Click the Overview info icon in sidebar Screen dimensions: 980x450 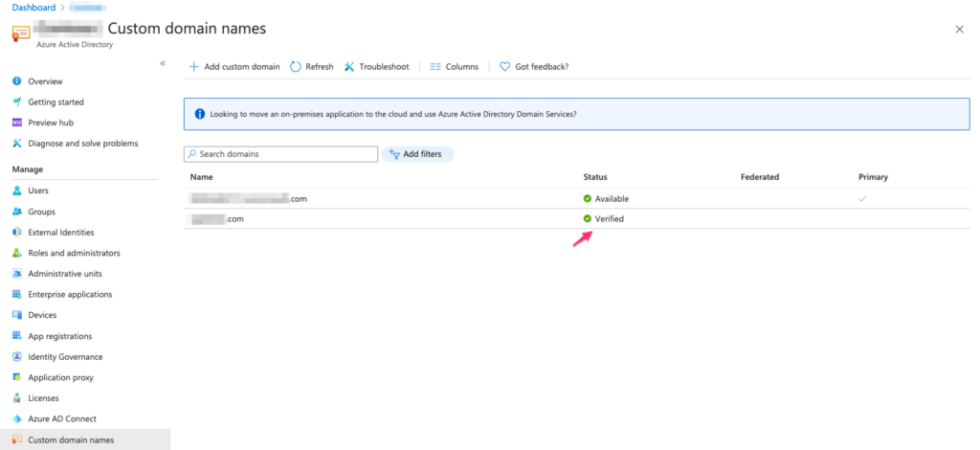[17, 81]
